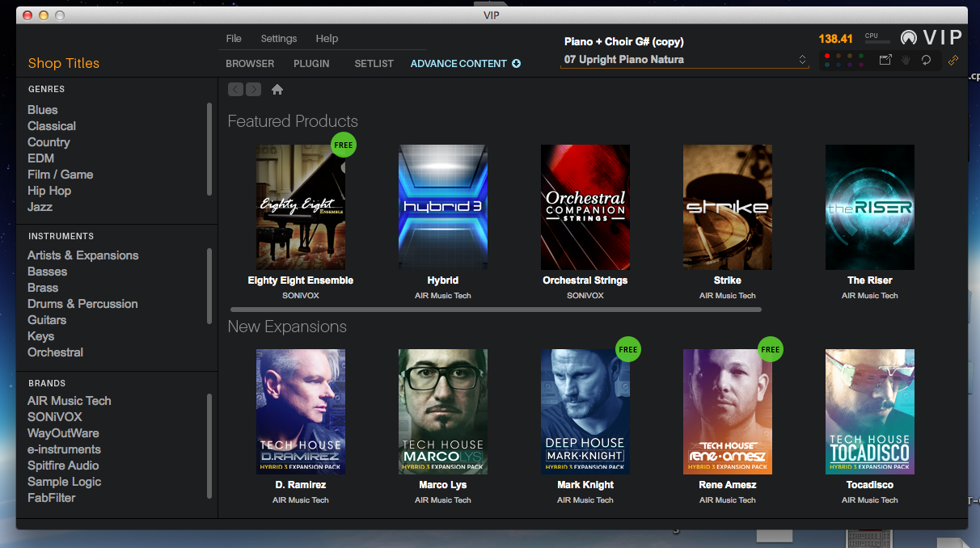Switch to the BROWSER tab
The width and height of the screenshot is (980, 548).
click(x=250, y=64)
